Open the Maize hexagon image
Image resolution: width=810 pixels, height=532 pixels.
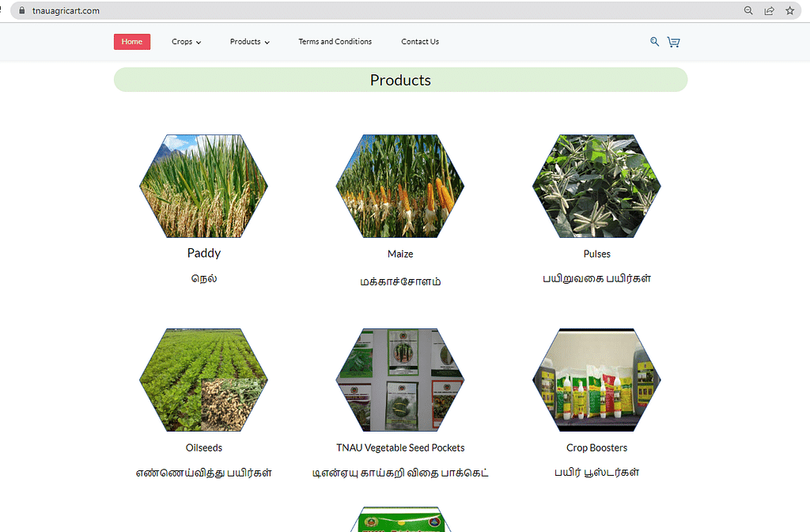(x=400, y=187)
